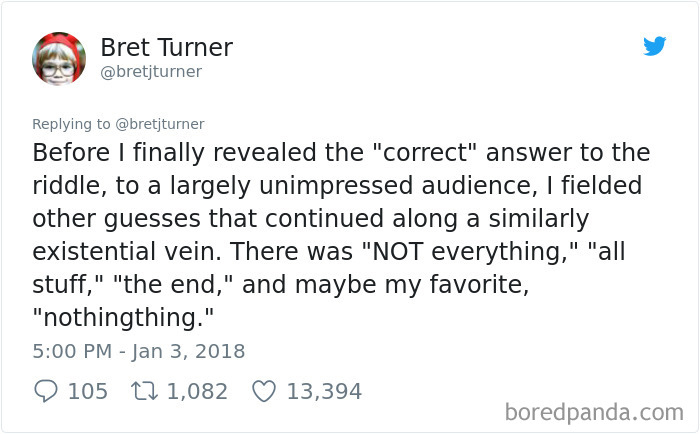The width and height of the screenshot is (700, 434).
Task: Show the 13,394 likes count
Action: coord(324,391)
